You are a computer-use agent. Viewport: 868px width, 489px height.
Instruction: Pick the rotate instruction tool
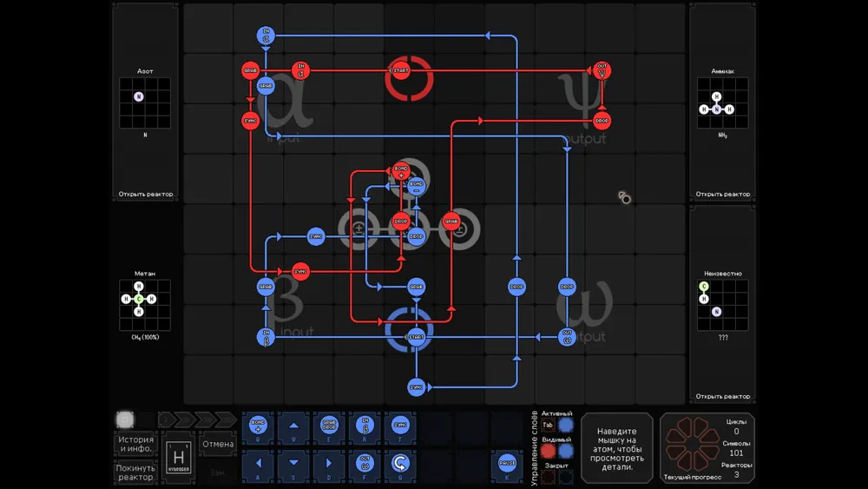tap(400, 462)
